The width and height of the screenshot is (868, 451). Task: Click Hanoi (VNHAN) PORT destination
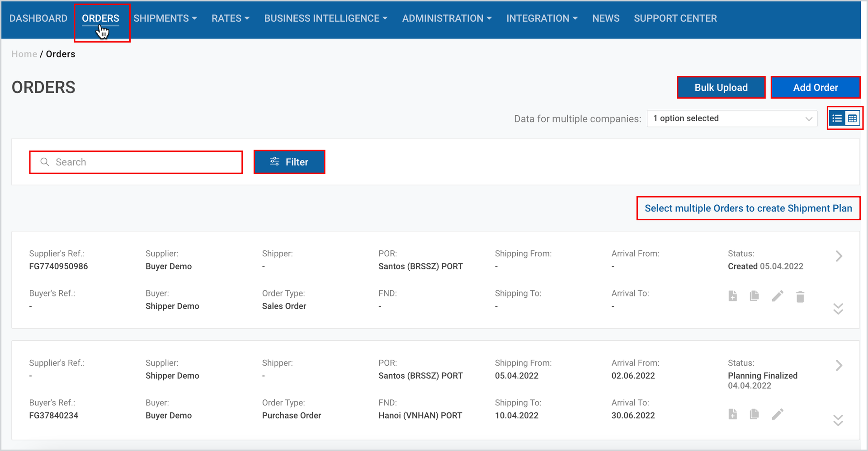click(420, 416)
